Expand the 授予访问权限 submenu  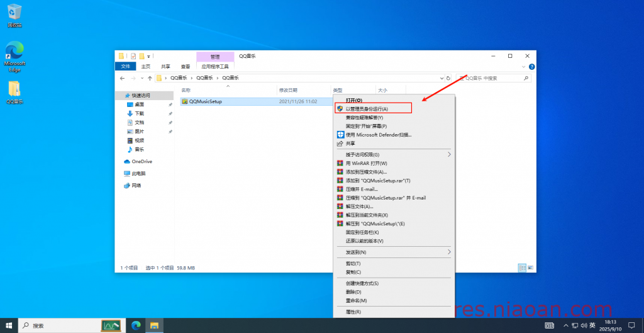click(449, 155)
